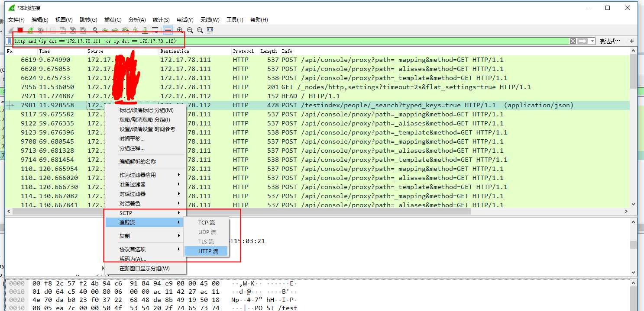Toggle packet list colorization icon
Image resolution: width=644 pixels, height=311 pixels.
pyautogui.click(x=168, y=30)
